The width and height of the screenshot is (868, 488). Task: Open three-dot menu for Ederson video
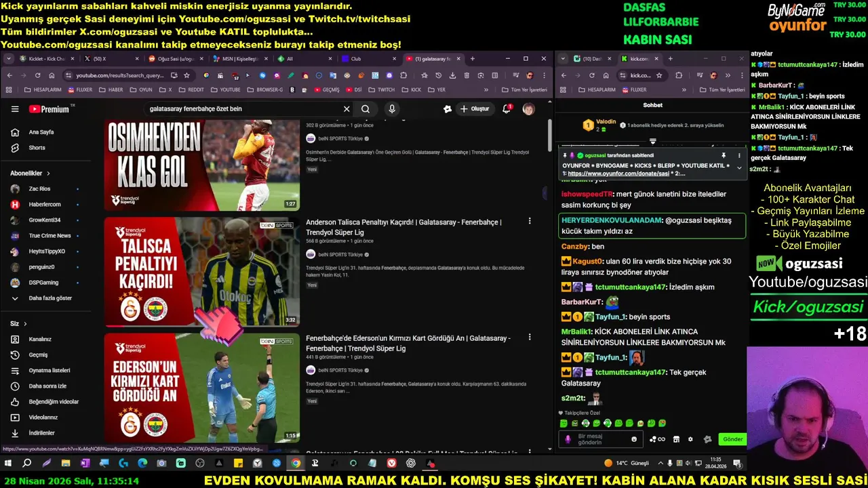pos(530,337)
